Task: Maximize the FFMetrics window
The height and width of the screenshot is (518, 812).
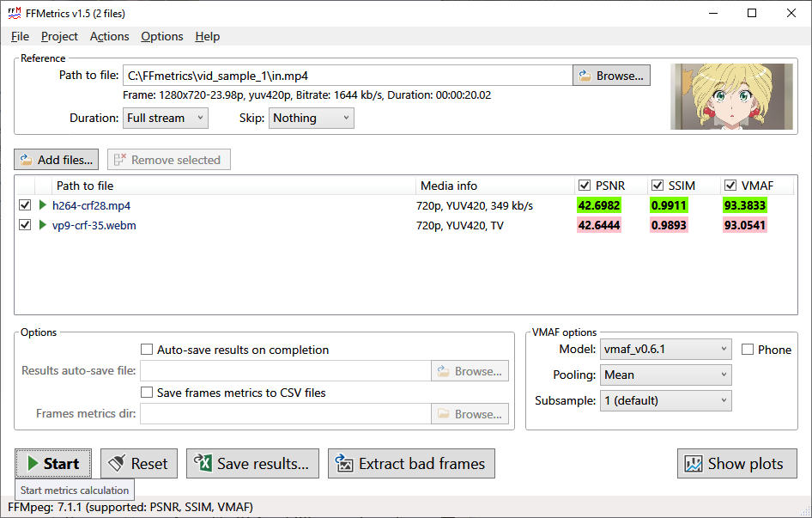Action: pyautogui.click(x=752, y=13)
